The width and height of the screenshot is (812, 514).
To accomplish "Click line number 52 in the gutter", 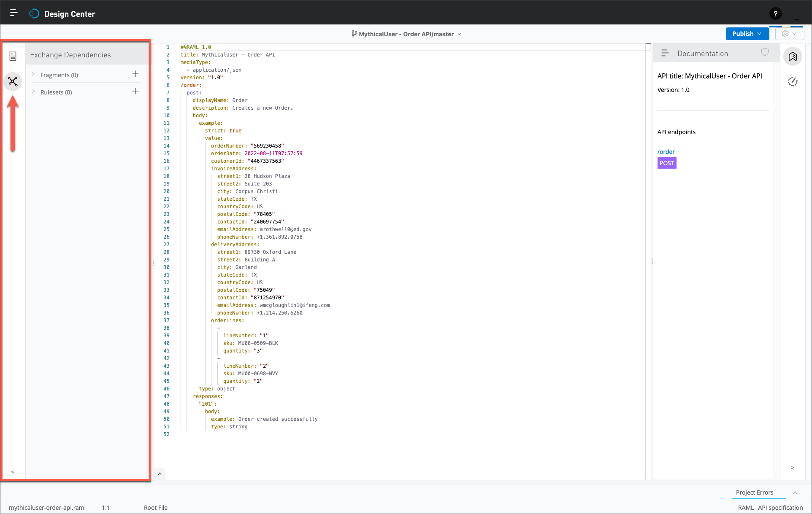I will (167, 434).
